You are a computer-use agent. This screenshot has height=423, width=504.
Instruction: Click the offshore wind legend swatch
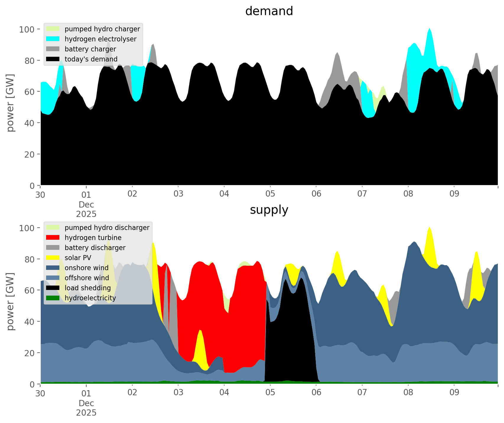pyautogui.click(x=53, y=278)
